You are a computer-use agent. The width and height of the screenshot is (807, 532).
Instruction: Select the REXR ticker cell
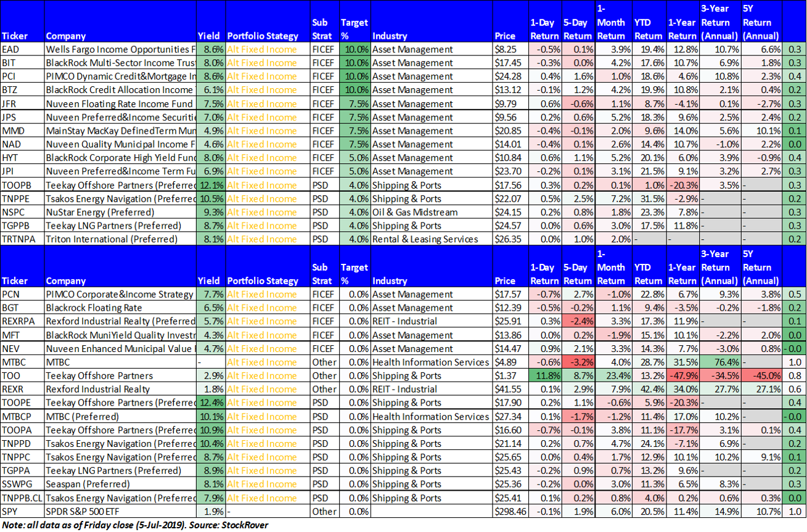coord(22,389)
